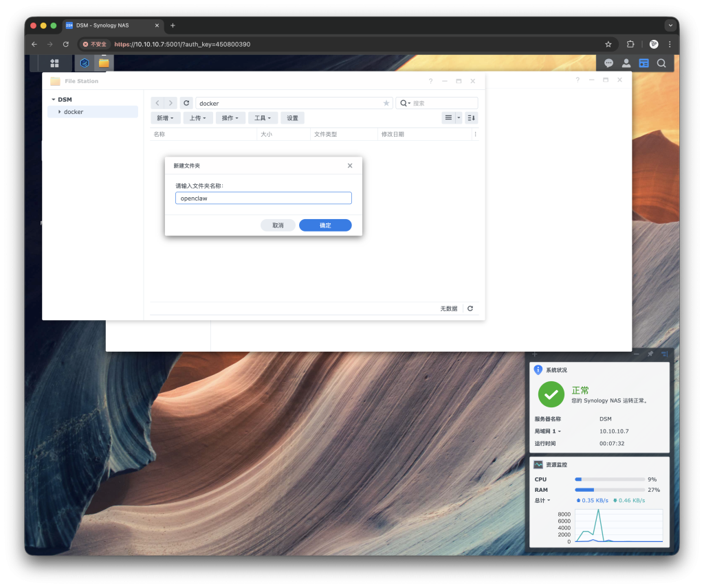The height and width of the screenshot is (588, 704).
Task: Open the user account options icon
Action: 626,63
